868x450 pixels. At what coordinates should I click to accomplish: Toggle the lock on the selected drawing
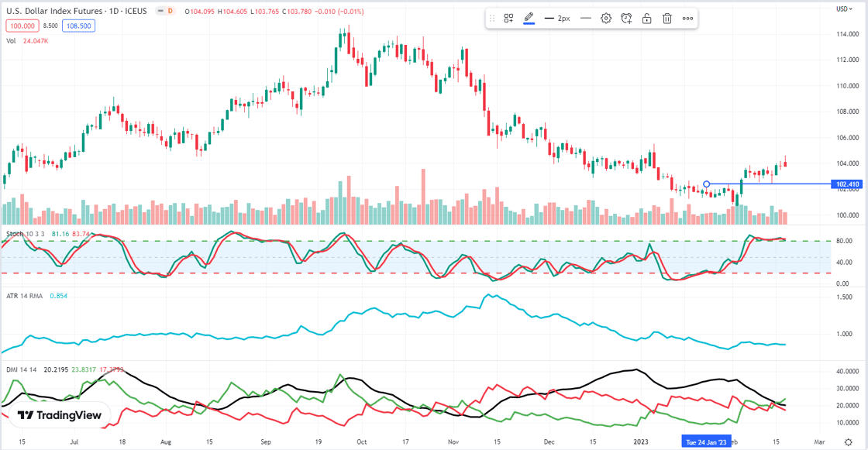[x=646, y=19]
